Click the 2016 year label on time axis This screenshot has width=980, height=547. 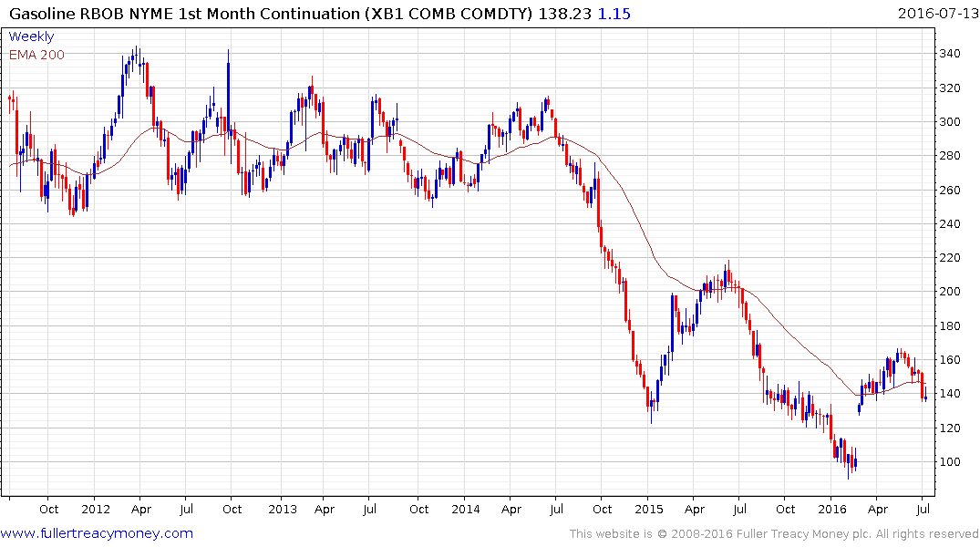pyautogui.click(x=832, y=509)
